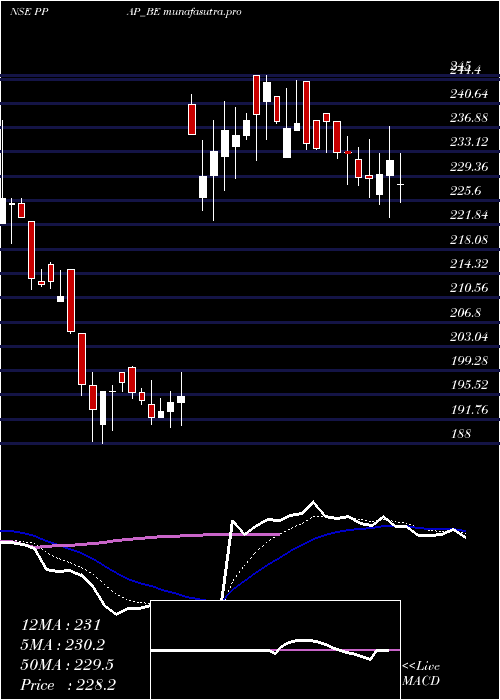Click the 236.88 price axis label
The width and height of the screenshot is (500, 700).
[468, 118]
